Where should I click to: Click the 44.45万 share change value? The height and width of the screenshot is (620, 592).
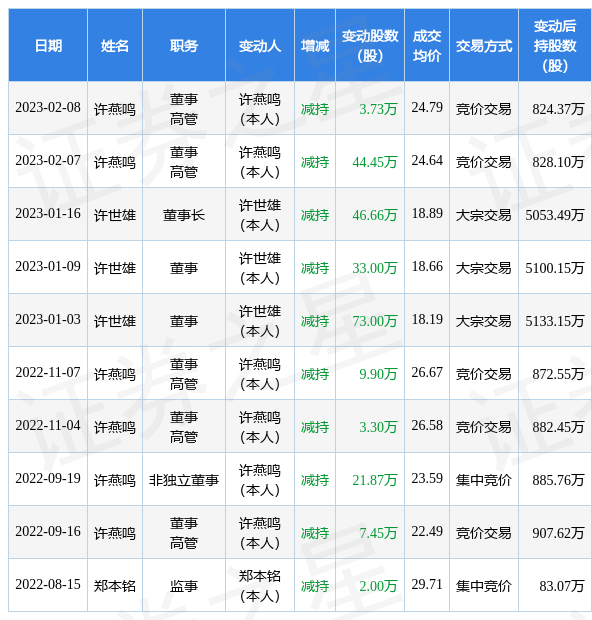tap(374, 162)
